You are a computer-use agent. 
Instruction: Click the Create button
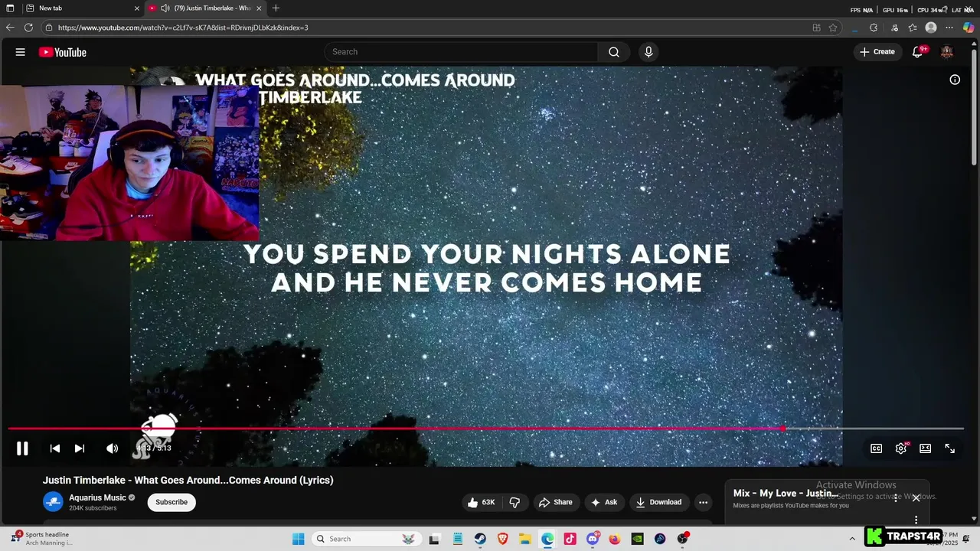pyautogui.click(x=877, y=52)
